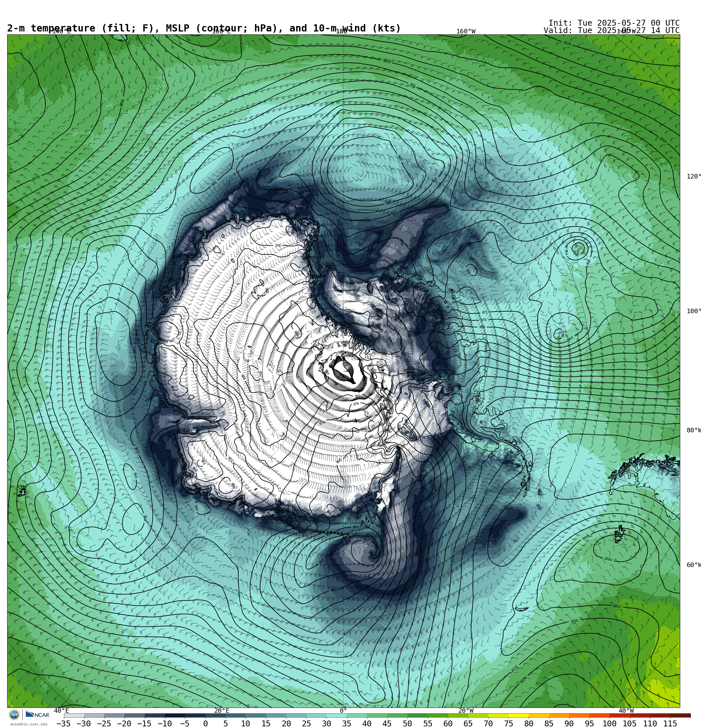Click the 0° longitude label at bottom
This screenshot has width=701, height=728.
tap(343, 710)
